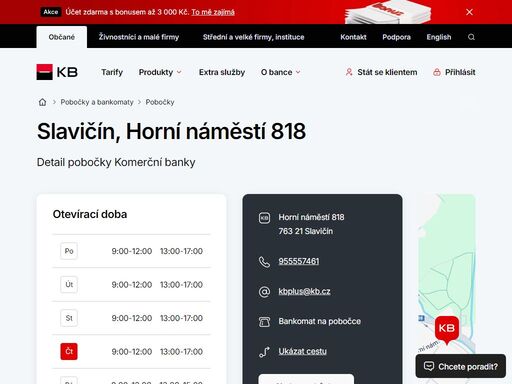Click the KB logo

click(x=57, y=72)
